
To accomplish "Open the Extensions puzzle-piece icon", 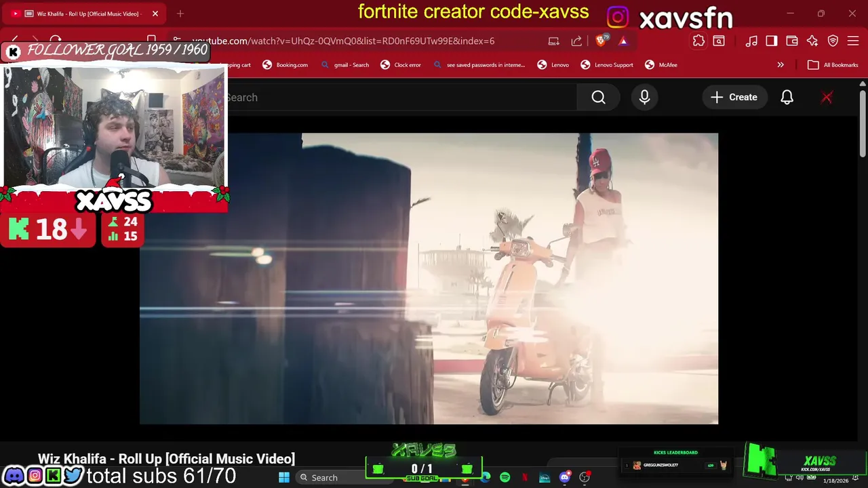I will point(698,41).
